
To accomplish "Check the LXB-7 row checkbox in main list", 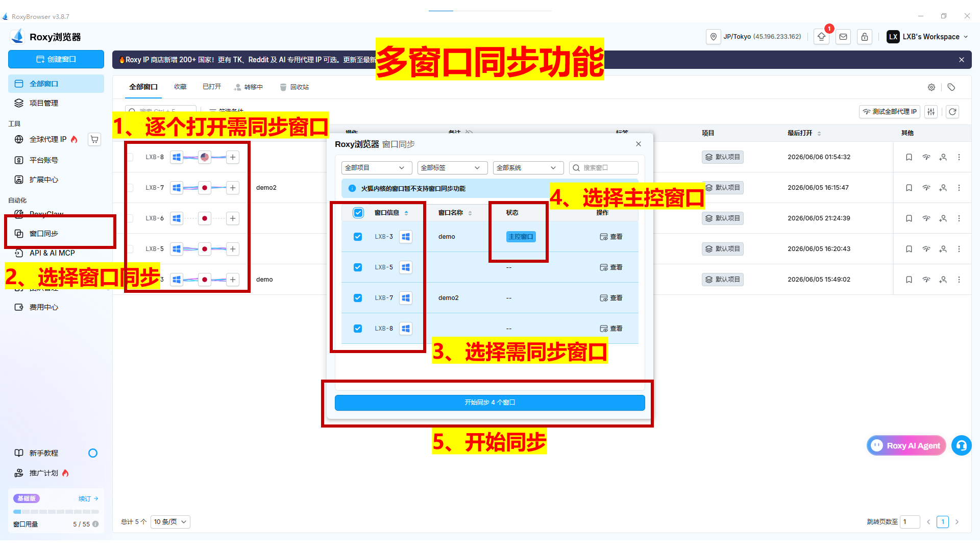I will pos(130,188).
